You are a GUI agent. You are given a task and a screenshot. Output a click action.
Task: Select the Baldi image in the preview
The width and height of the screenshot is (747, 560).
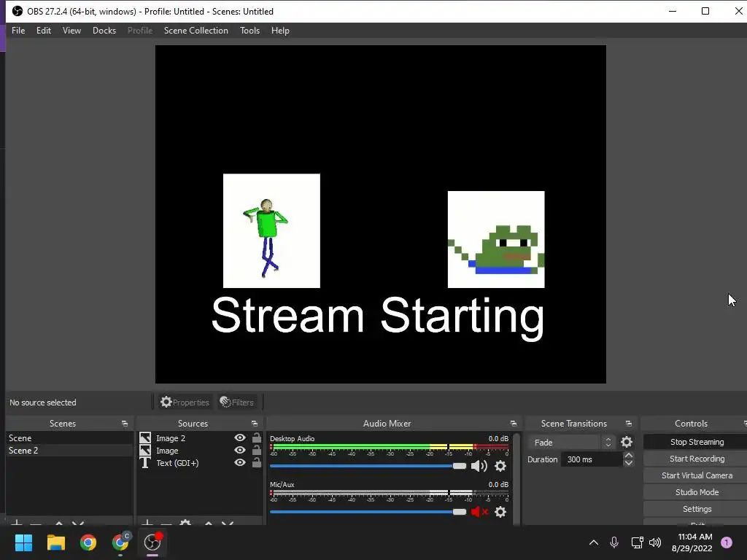271,230
